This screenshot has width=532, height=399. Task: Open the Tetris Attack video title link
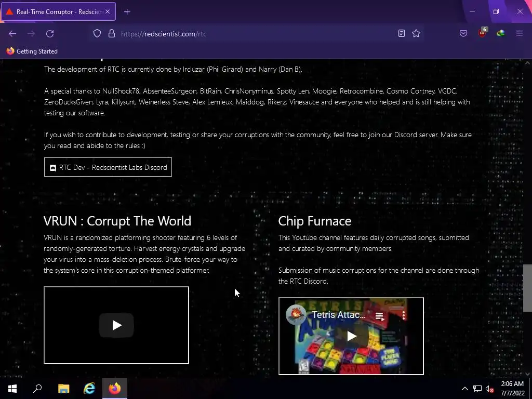(x=339, y=315)
